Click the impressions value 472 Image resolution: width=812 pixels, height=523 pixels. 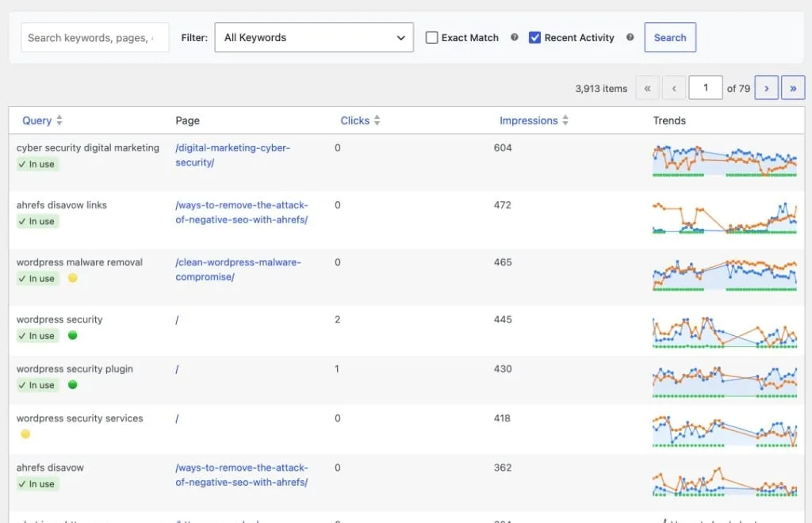click(503, 205)
